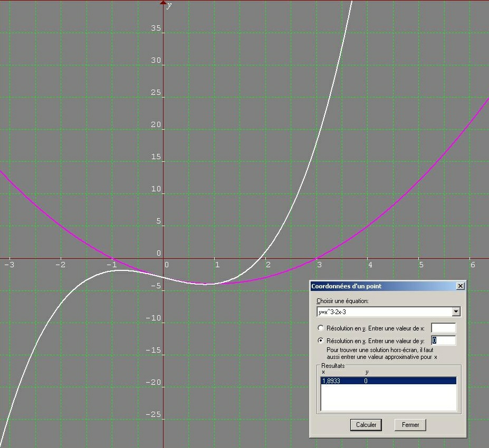The width and height of the screenshot is (489, 448).
Task: Click the y-axis label 35
Action: point(156,28)
